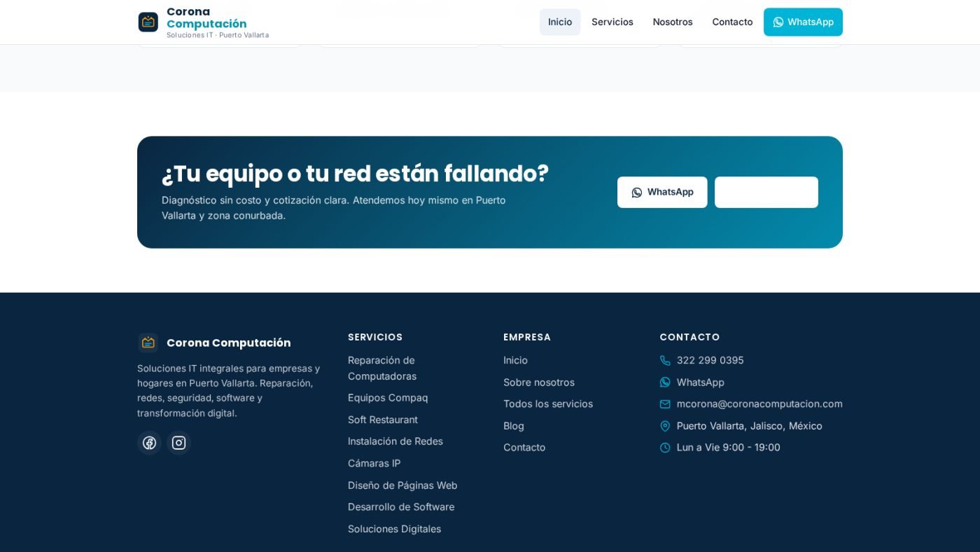Screen dimensions: 980x552
Task: Click the blank white button beside WhatsApp banner button
Action: tap(766, 192)
